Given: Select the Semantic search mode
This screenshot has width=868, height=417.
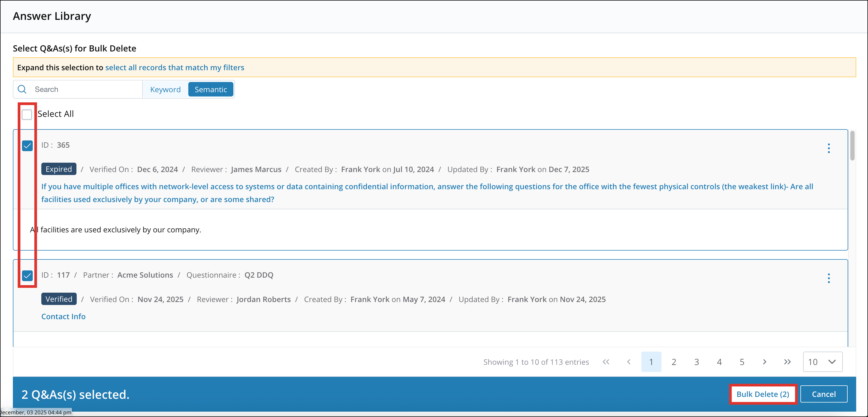Looking at the screenshot, I should pos(211,89).
